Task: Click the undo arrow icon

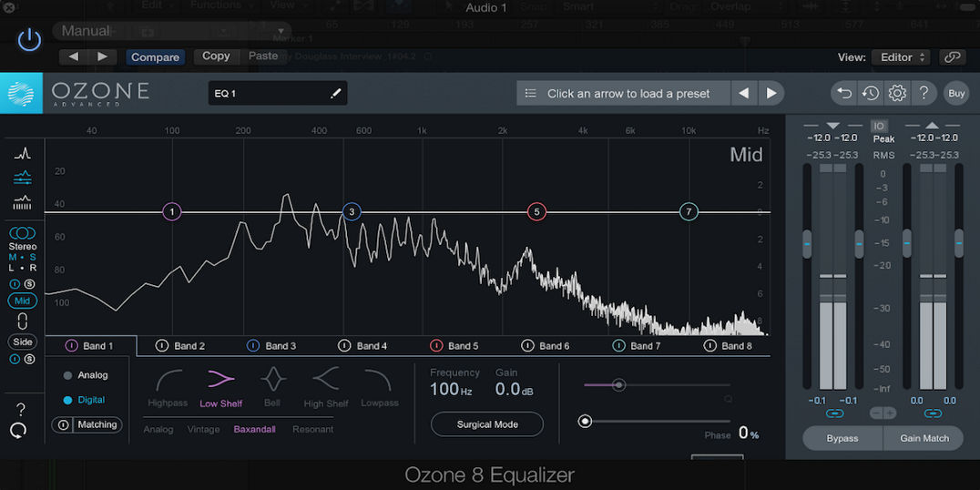Action: 843,93
